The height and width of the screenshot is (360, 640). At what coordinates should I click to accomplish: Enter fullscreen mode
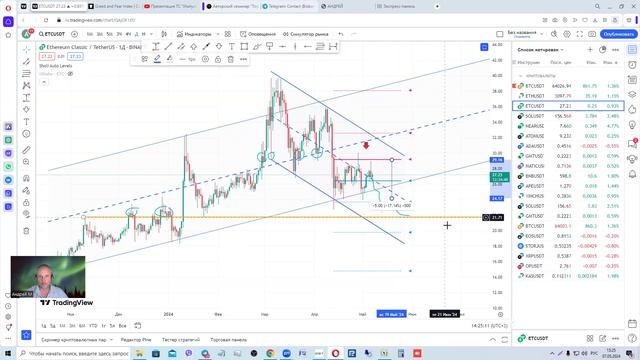click(x=580, y=34)
